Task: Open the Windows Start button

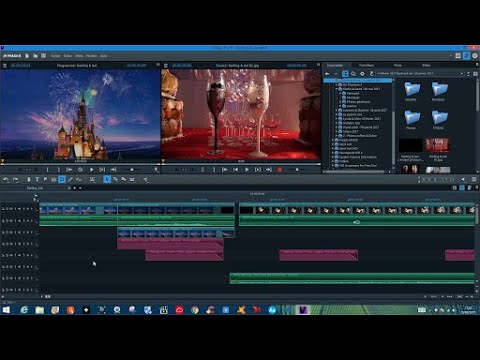Action: [x=6, y=310]
